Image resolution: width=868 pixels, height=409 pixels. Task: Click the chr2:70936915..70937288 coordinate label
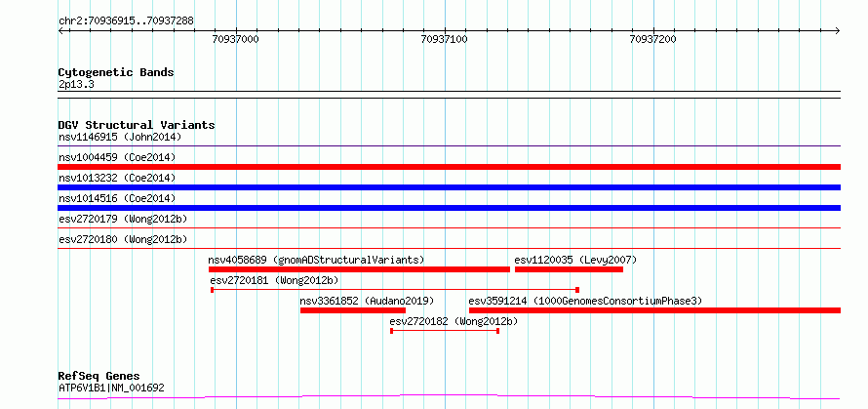tap(126, 21)
